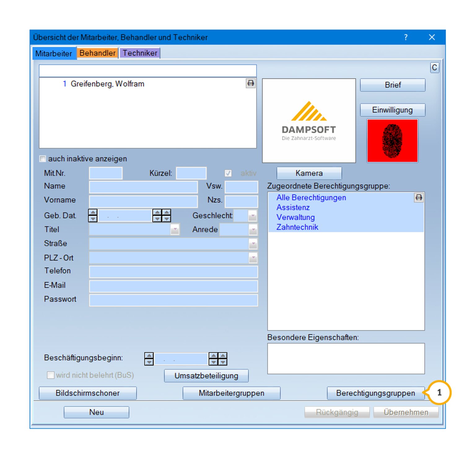Click the Besondere Eigenschaften text box
The width and height of the screenshot is (476, 459).
[346, 359]
